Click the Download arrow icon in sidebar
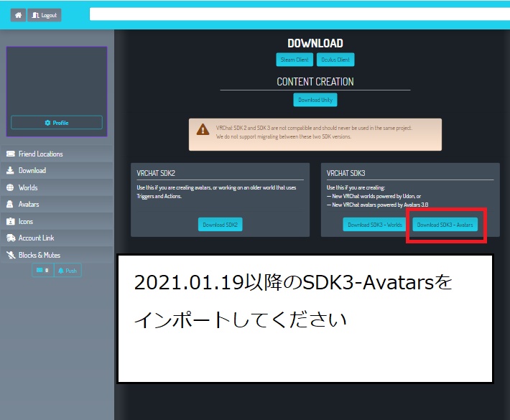The height and width of the screenshot is (420, 510). (x=10, y=170)
